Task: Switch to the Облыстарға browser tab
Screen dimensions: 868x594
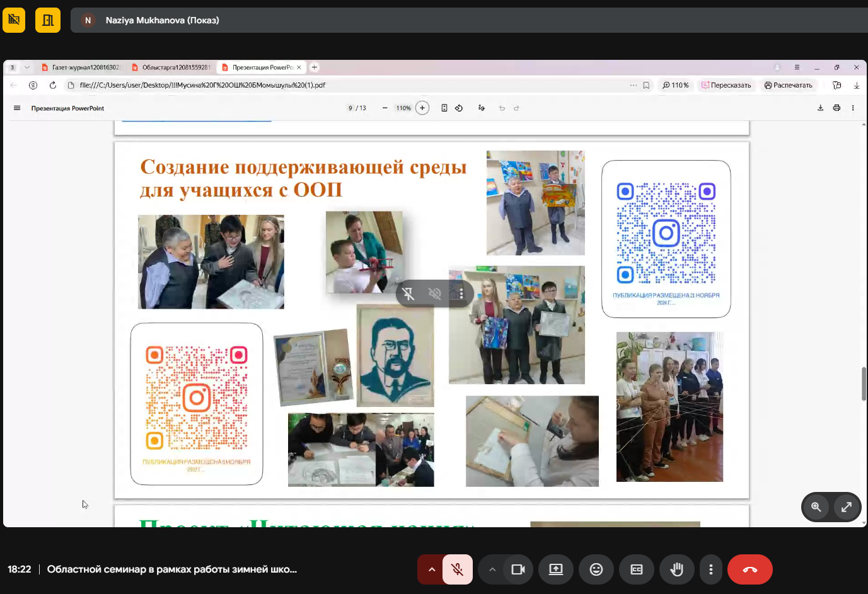Action: pyautogui.click(x=171, y=67)
